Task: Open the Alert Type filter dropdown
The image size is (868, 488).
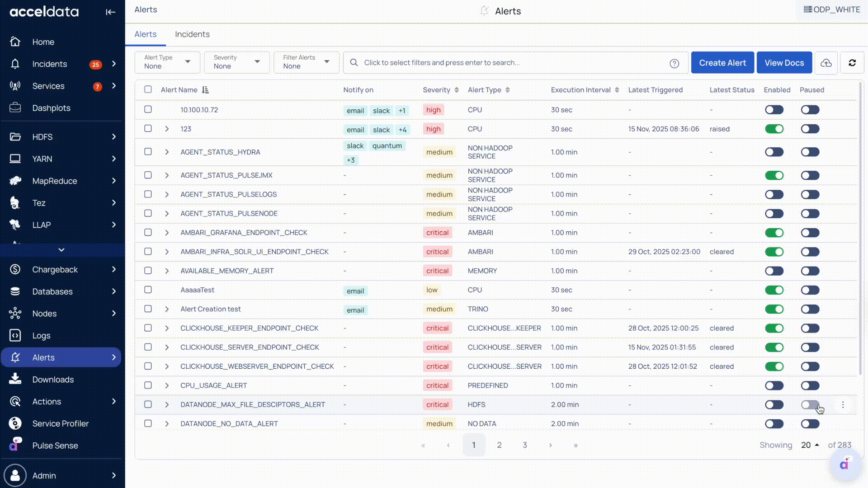Action: pos(167,62)
